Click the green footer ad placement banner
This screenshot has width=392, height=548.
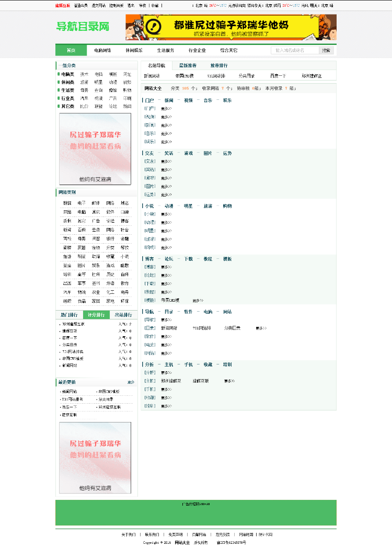pyautogui.click(x=196, y=512)
